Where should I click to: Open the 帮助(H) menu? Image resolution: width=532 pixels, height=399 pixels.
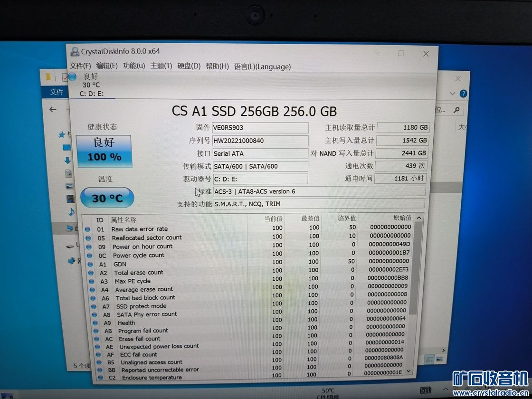217,66
